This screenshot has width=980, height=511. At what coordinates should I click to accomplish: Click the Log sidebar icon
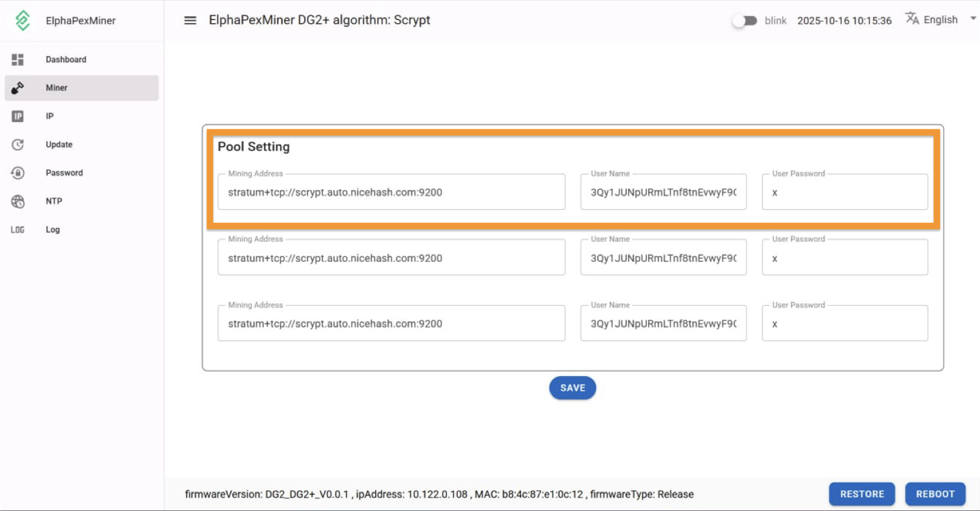click(x=17, y=230)
